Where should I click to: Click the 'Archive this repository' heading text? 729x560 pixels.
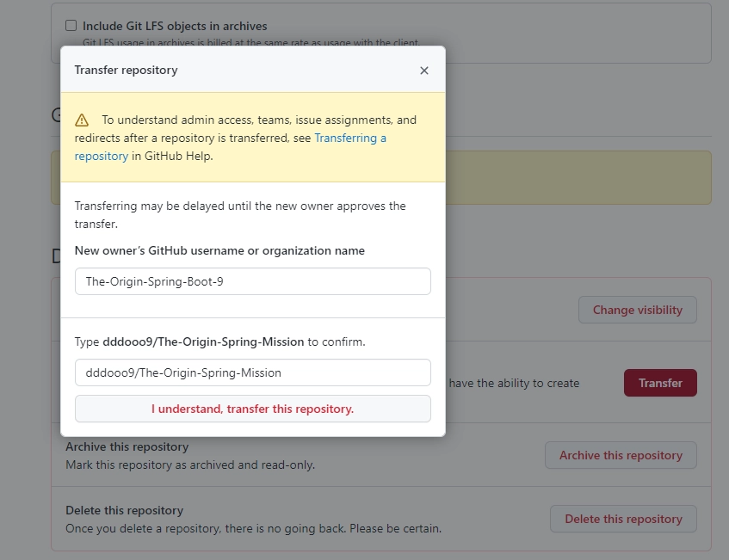[127, 446]
